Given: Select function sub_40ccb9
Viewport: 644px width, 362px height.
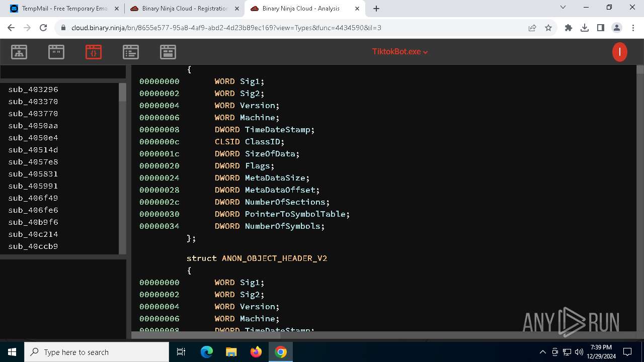Looking at the screenshot, I should 33,246.
